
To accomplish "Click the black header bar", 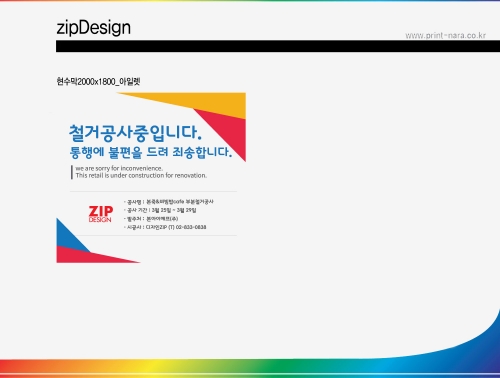I will [x=278, y=46].
